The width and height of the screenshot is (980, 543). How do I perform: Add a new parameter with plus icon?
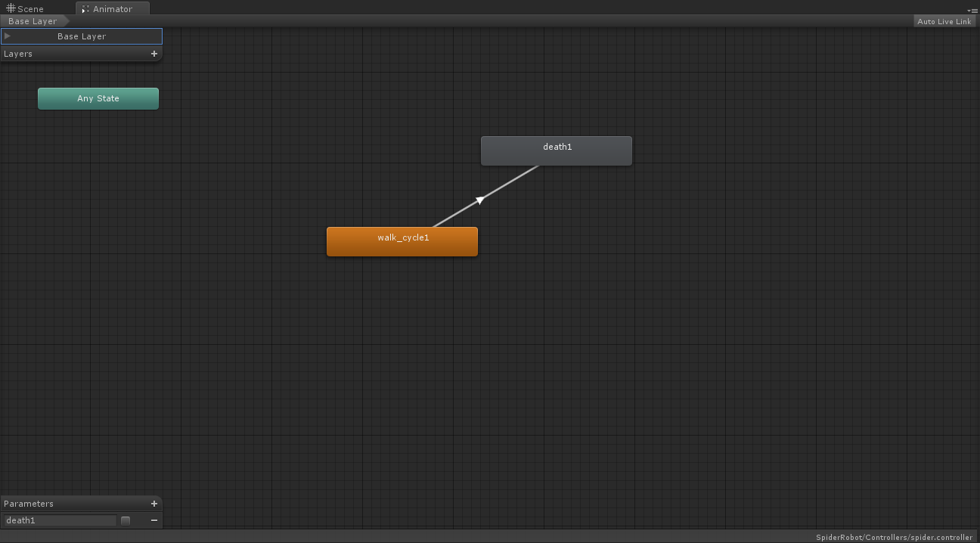tap(154, 504)
